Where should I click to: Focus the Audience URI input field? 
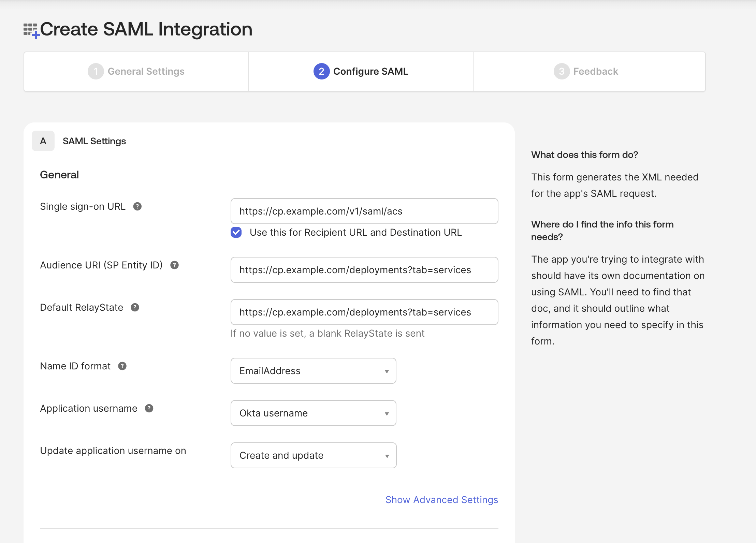(x=364, y=270)
